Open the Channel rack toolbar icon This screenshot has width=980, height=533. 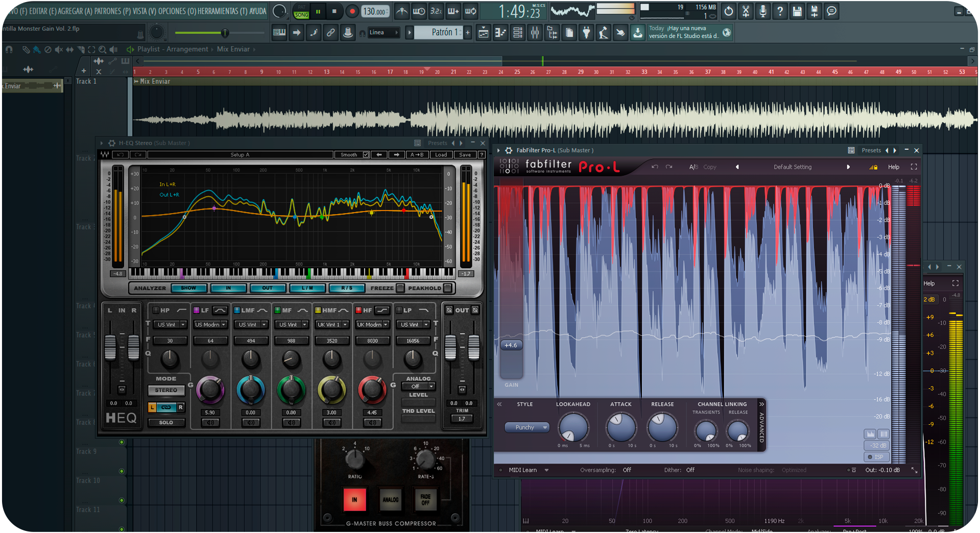pos(517,33)
